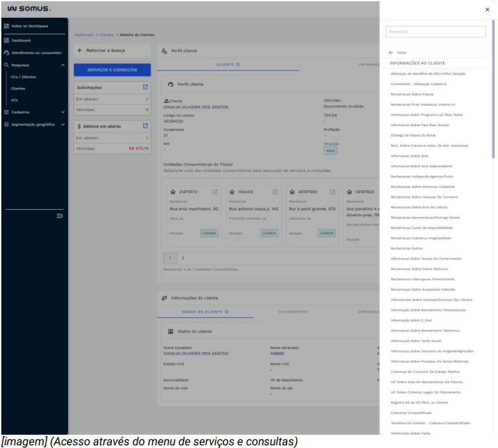Click the Serviços e Consultas button
Viewport: 498px width, 448px height.
[112, 70]
